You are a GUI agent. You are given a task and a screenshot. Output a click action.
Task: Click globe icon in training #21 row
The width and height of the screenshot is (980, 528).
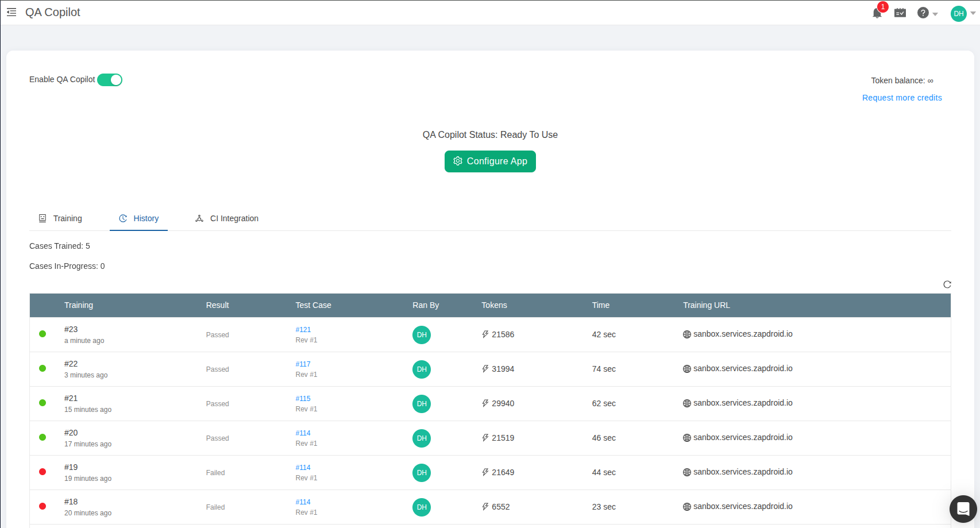pos(687,403)
